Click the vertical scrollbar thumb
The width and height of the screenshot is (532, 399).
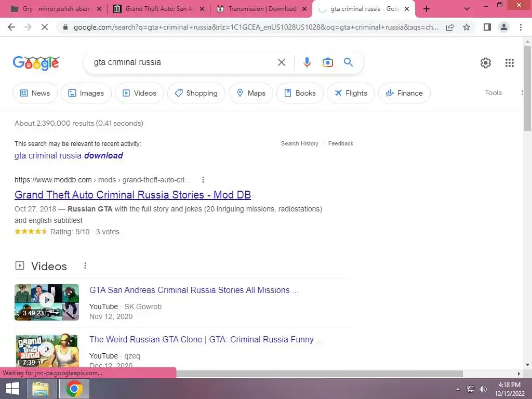pos(527,88)
